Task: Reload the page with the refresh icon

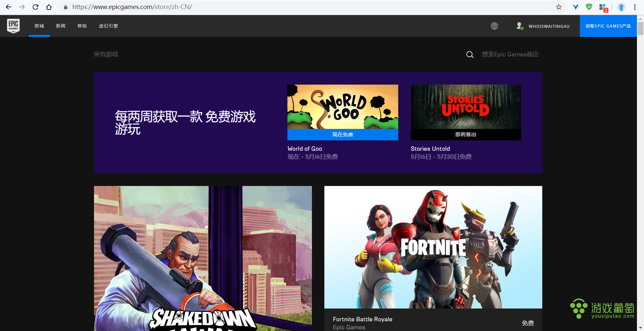Action: click(x=35, y=7)
